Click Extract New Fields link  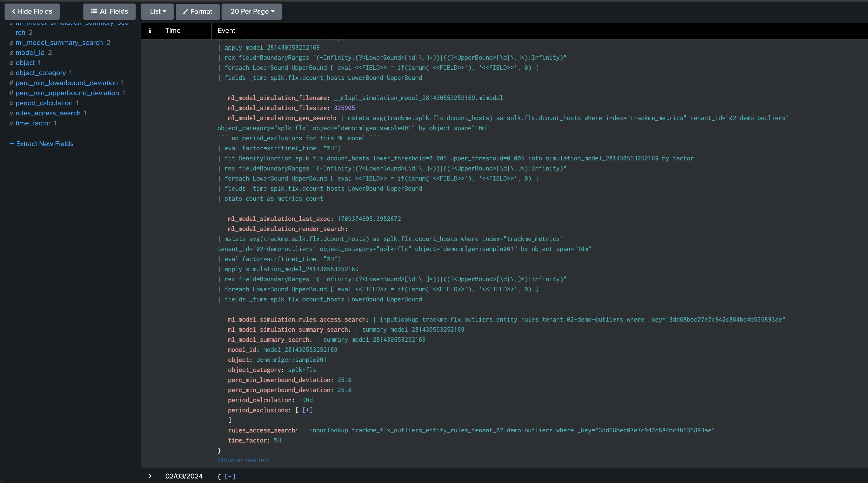[41, 144]
